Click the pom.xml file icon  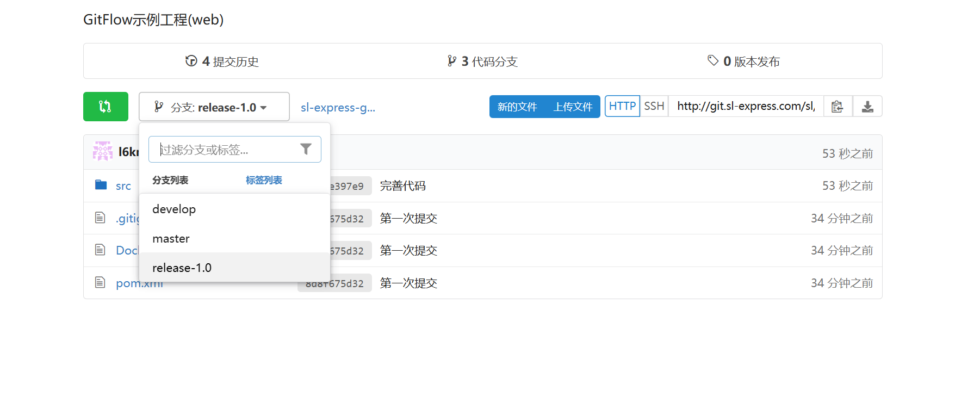100,282
